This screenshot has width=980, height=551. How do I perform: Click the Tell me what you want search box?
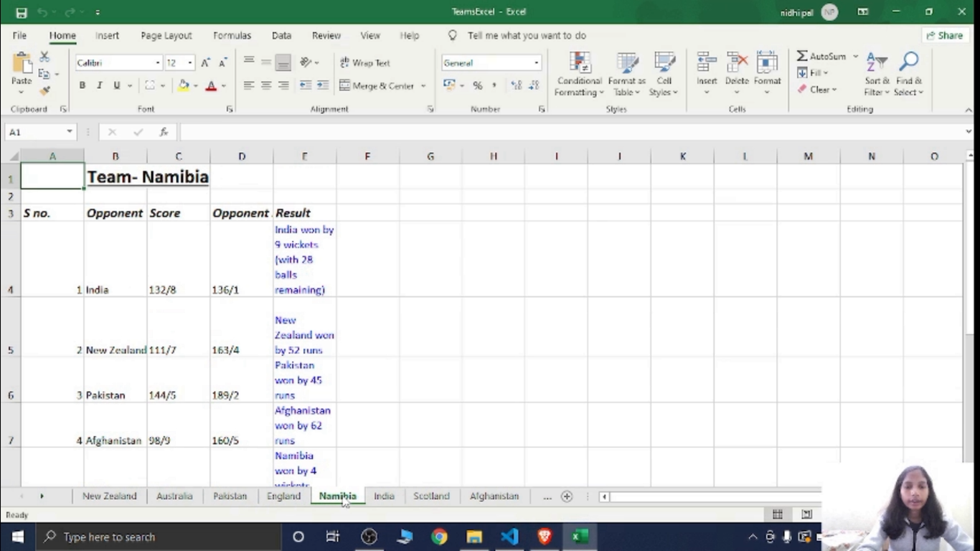[x=526, y=35]
